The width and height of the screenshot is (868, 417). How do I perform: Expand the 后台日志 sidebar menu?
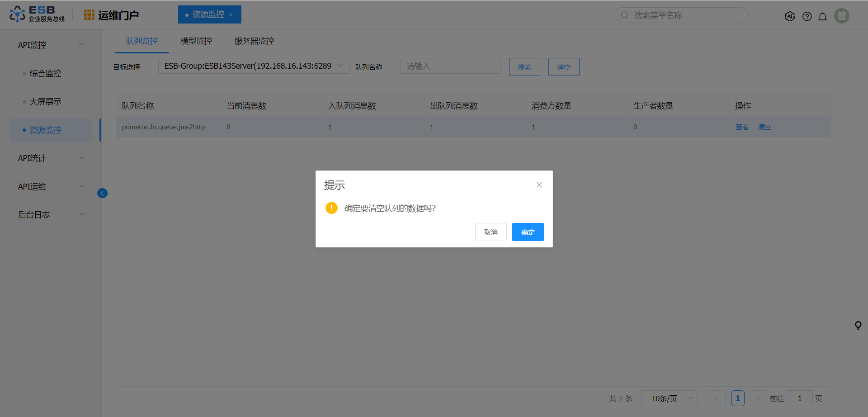(x=51, y=214)
